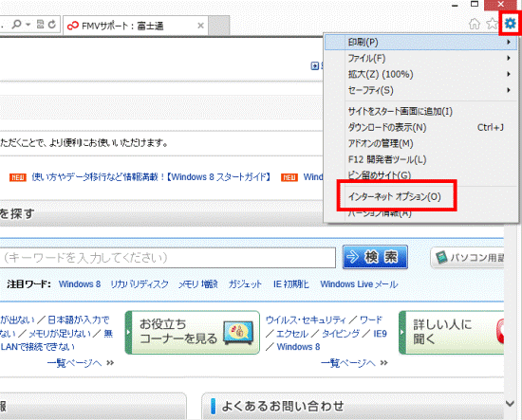Click the Windows 8 hot keyword link
The width and height of the screenshot is (522, 420).
pos(80,284)
